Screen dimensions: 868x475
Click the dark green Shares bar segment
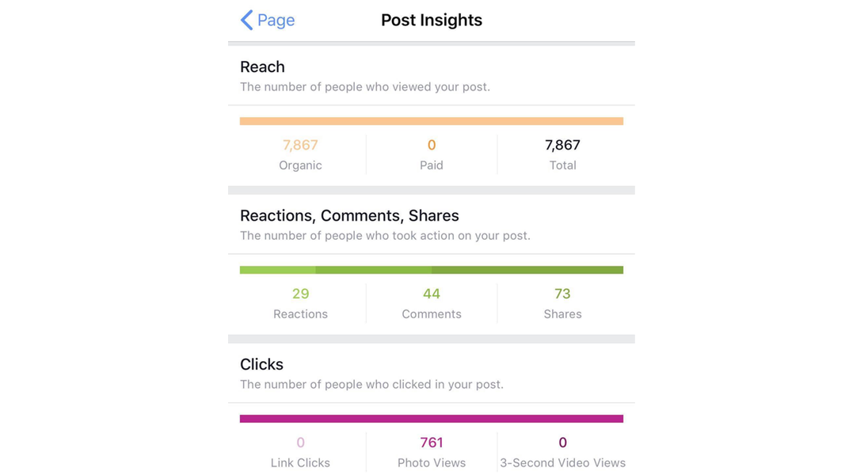[527, 270]
